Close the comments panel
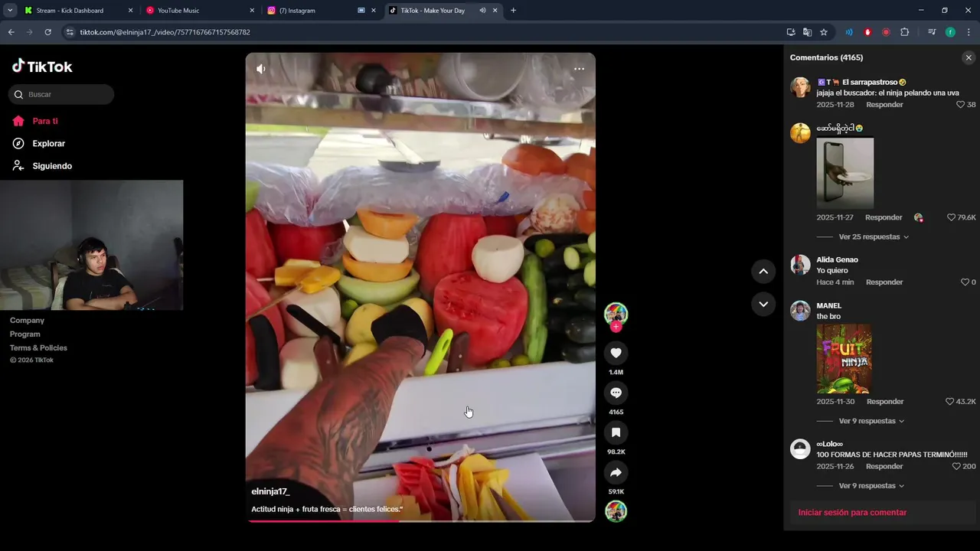 click(x=969, y=57)
